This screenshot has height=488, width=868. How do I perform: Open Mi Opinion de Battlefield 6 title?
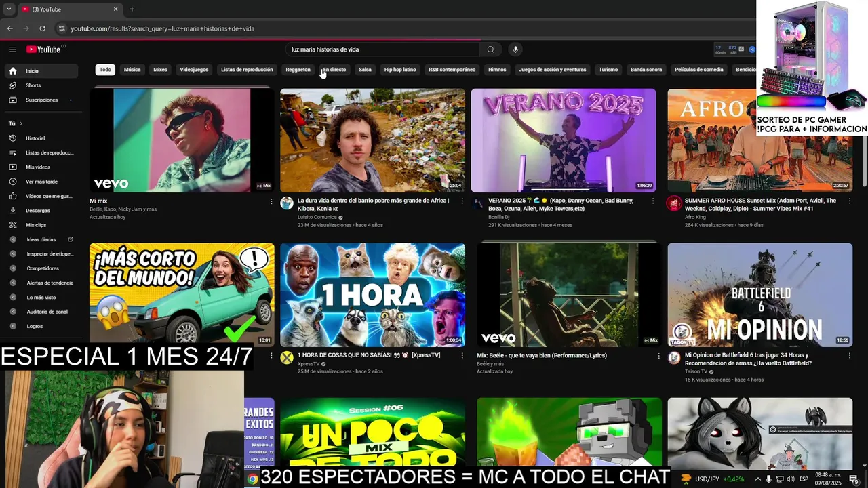point(749,359)
